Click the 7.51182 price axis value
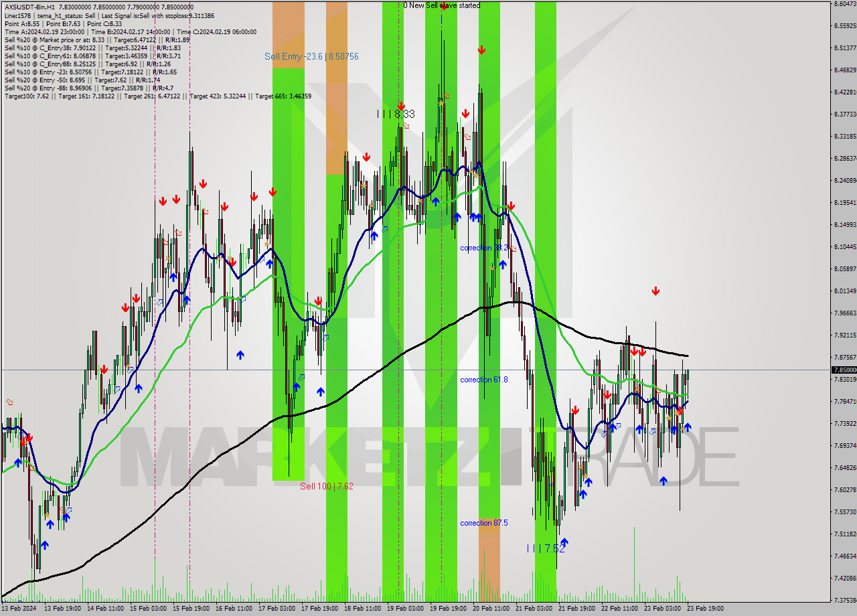857x616 pixels. (845, 534)
